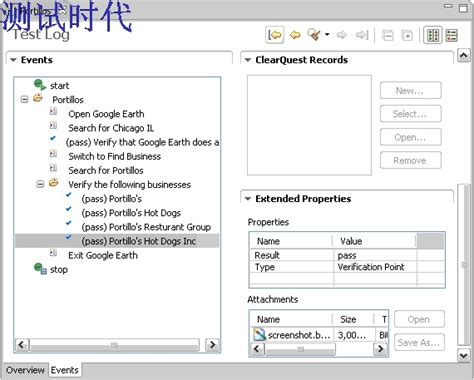Collapse Verify the following businesses node
This screenshot has height=380, width=474.
tap(40, 184)
